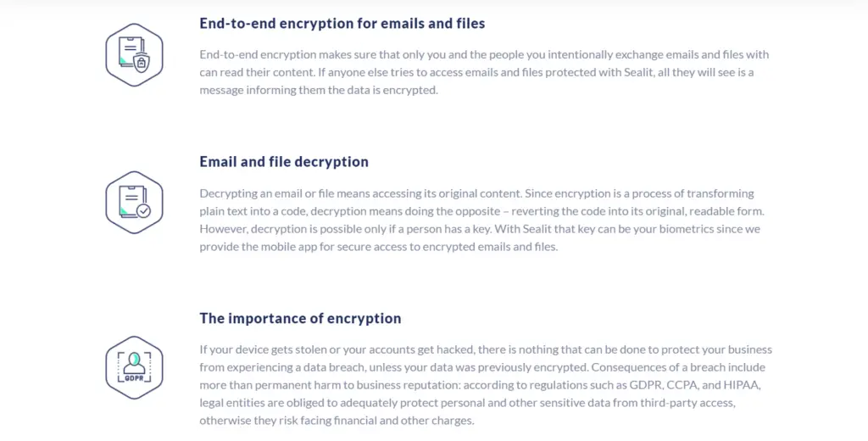The width and height of the screenshot is (868, 441).
Task: Click the end-to-end encryption hexagon icon
Action: (134, 54)
